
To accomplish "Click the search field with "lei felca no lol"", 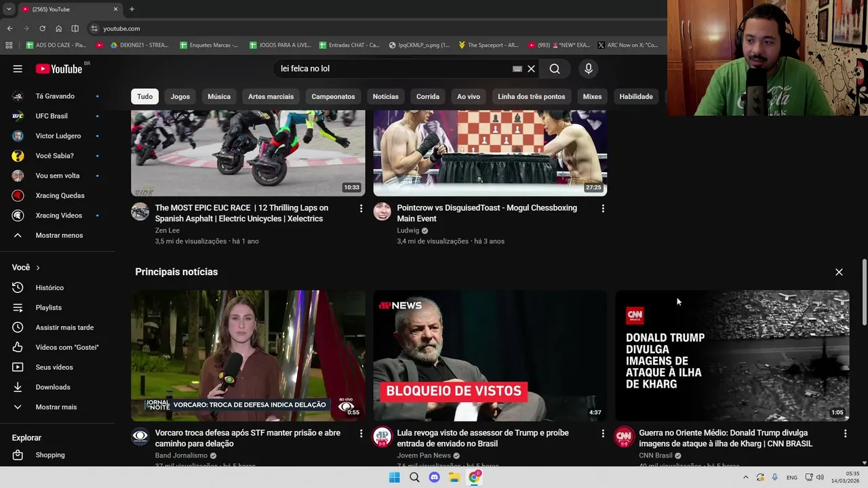I will (393, 68).
